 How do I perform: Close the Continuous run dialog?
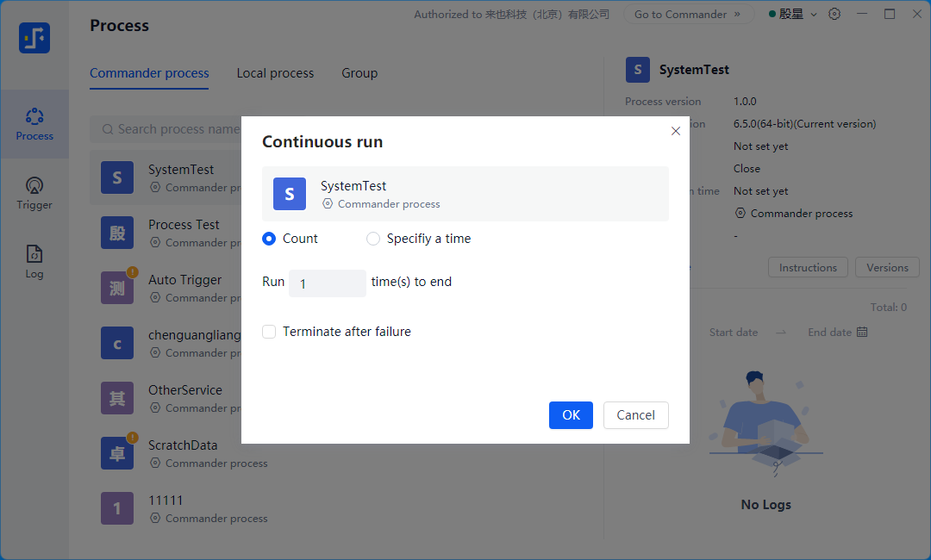pyautogui.click(x=676, y=131)
